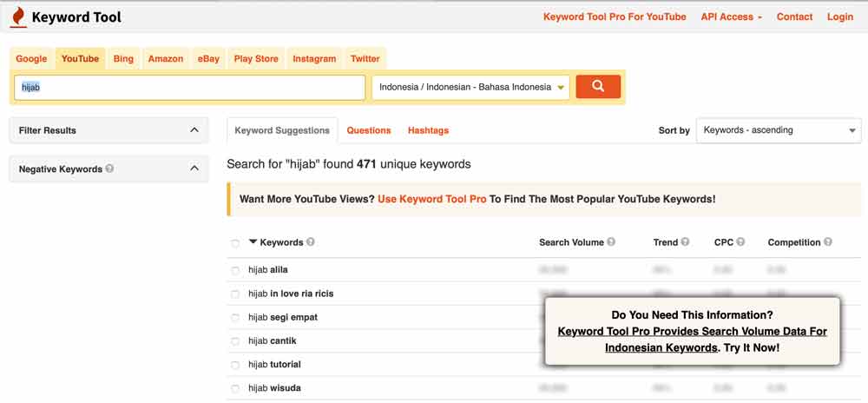The height and width of the screenshot is (403, 868).
Task: Open the Keyword Suggestions tab
Action: 282,130
